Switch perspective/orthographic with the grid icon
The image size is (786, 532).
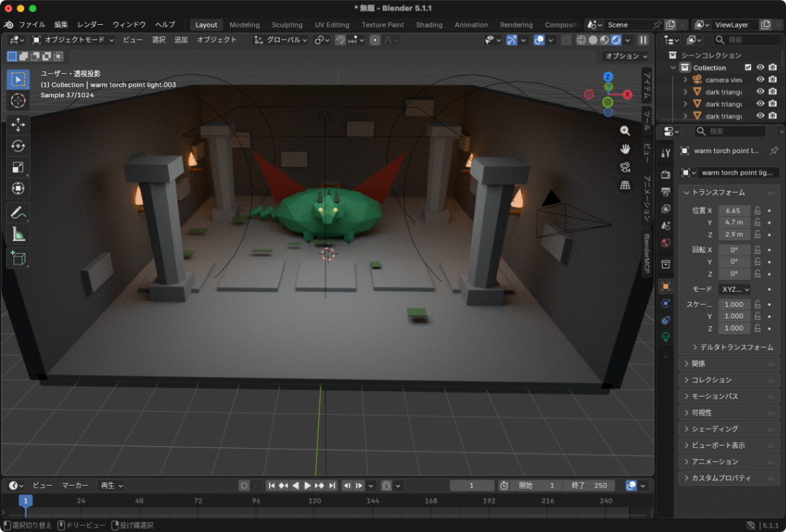[x=625, y=185]
